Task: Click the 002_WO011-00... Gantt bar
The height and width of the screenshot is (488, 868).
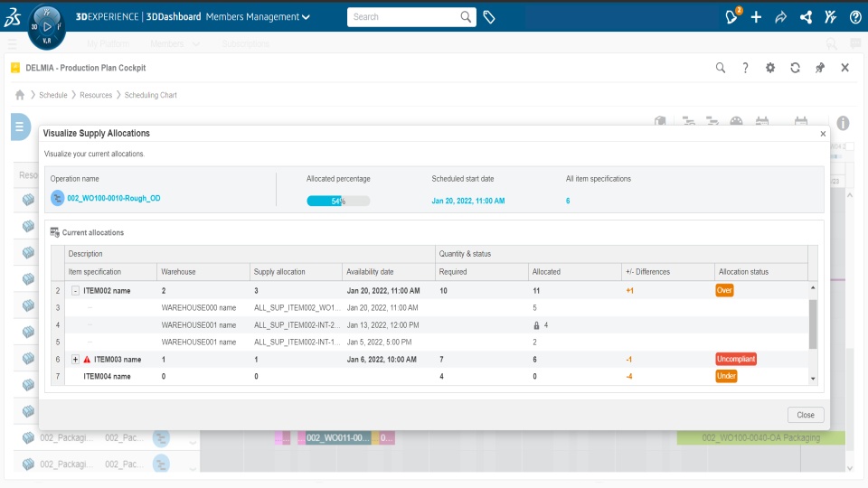Action: (338, 437)
